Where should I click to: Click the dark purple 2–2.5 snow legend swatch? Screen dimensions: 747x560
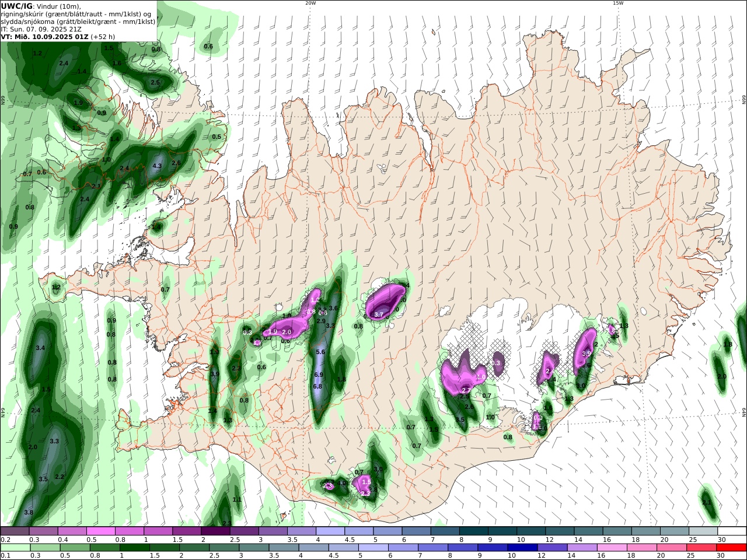[x=215, y=531]
